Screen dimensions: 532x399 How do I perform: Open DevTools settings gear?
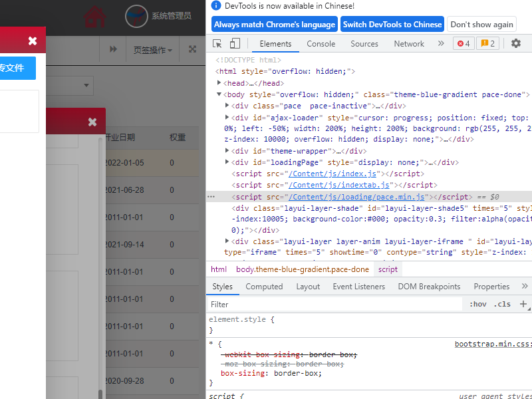click(x=516, y=44)
